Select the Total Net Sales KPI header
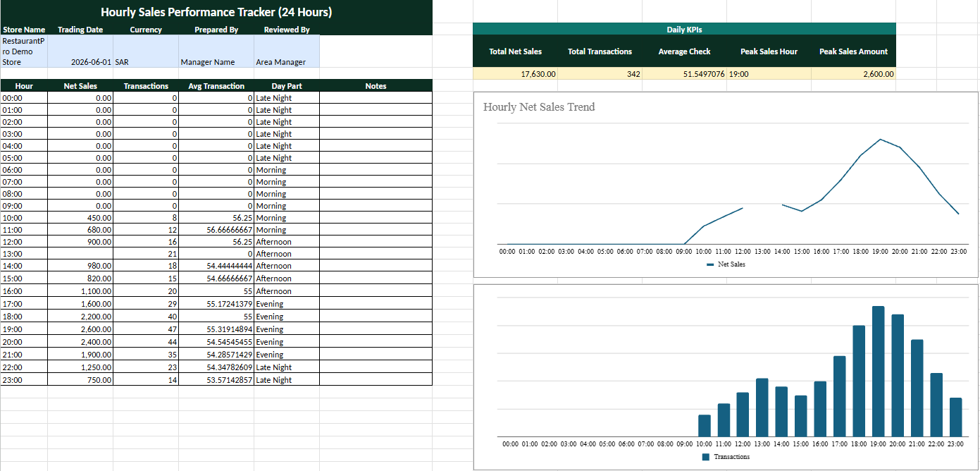The height and width of the screenshot is (471, 980). pos(515,51)
